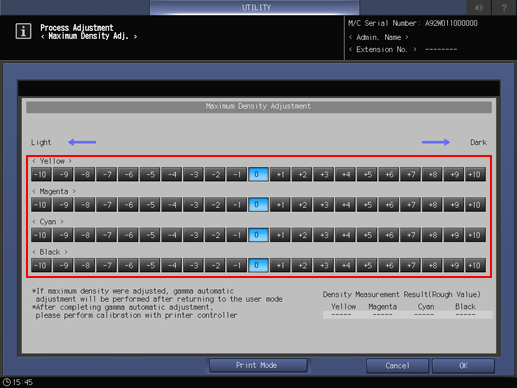
Task: Set Yellow density to -5
Action: click(x=150, y=174)
